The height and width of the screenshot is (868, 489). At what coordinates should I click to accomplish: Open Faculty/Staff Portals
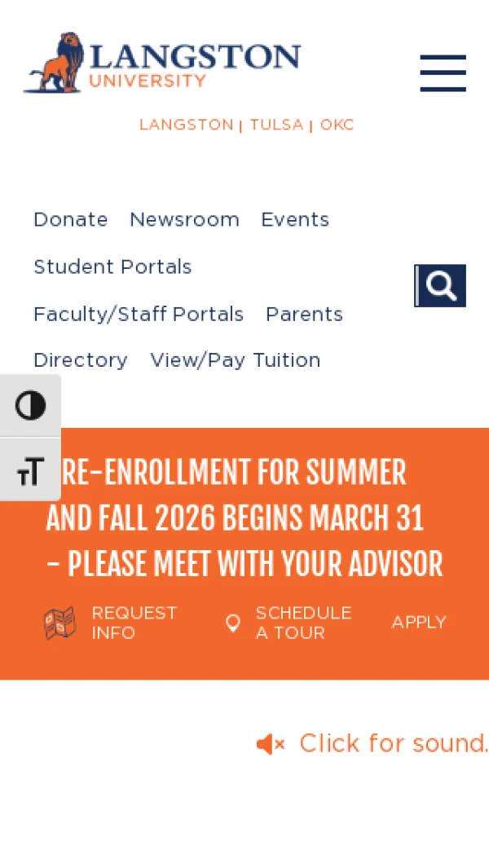pos(139,315)
